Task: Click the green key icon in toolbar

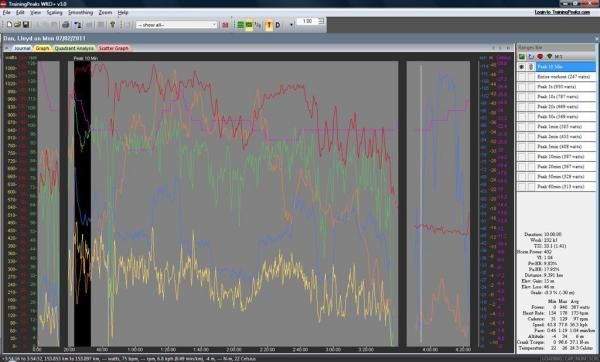Action: (x=112, y=25)
